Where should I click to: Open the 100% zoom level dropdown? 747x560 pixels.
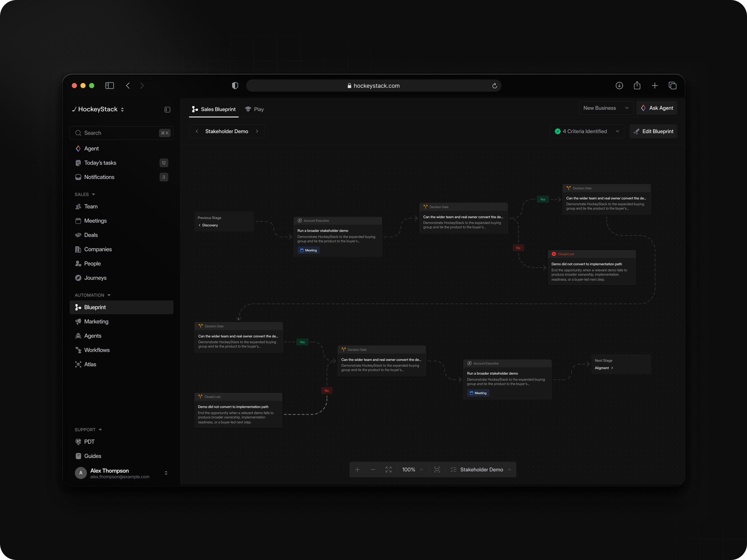tap(413, 469)
